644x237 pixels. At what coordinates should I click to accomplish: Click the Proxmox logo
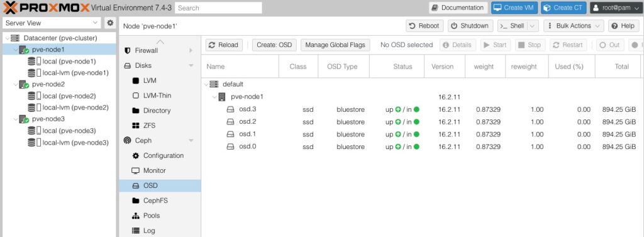45,8
